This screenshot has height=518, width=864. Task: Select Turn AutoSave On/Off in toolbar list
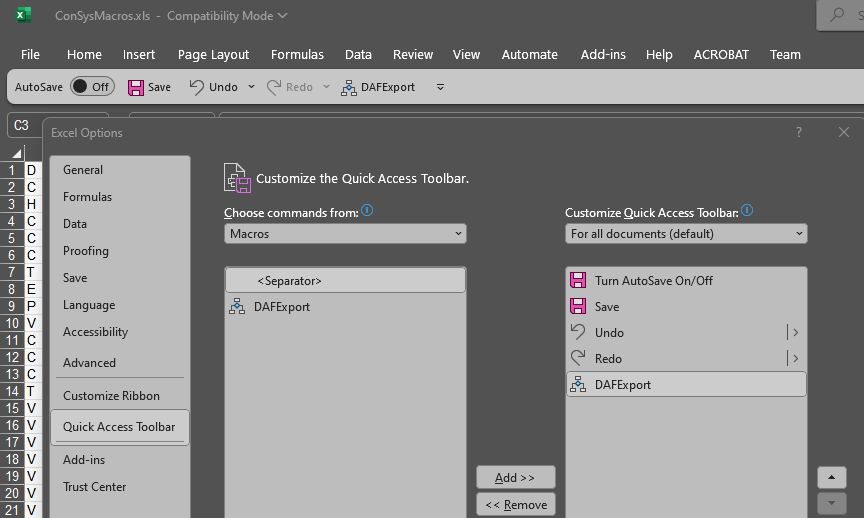pos(686,281)
